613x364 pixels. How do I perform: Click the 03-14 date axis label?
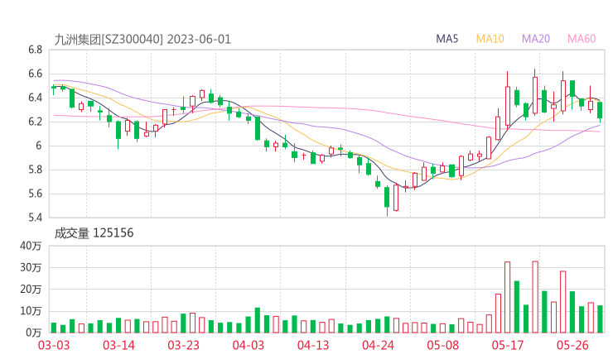[x=118, y=345]
